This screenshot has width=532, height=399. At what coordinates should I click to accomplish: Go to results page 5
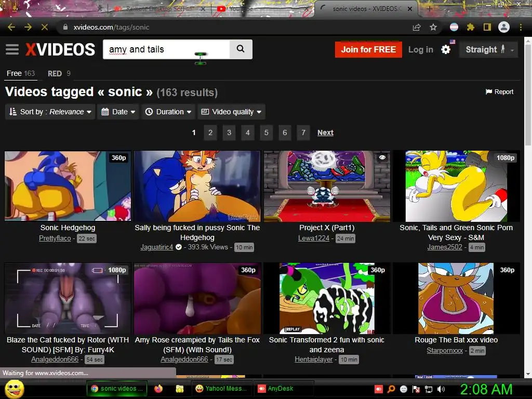tap(267, 132)
